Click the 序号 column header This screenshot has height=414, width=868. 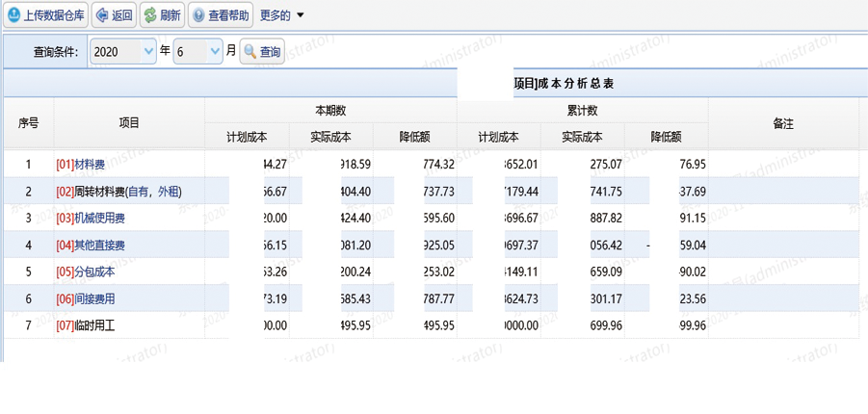pos(28,123)
